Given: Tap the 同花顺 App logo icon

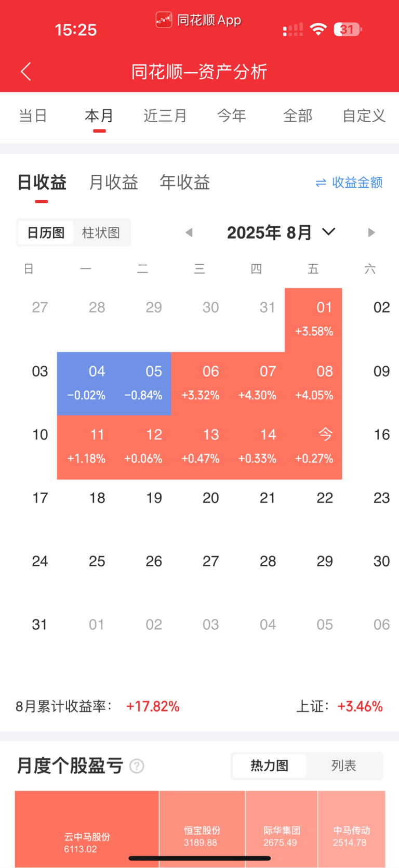Looking at the screenshot, I should point(164,20).
